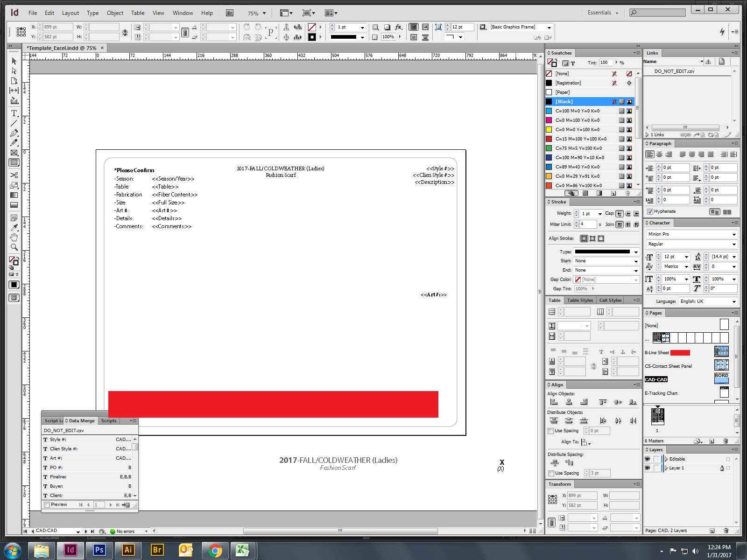The height and width of the screenshot is (560, 747).
Task: Open the Object menu
Action: [x=115, y=13]
